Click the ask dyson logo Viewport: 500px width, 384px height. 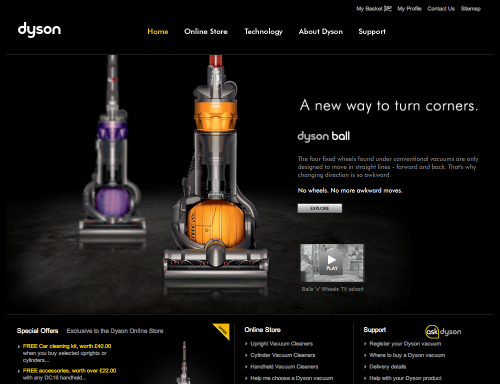[443, 332]
